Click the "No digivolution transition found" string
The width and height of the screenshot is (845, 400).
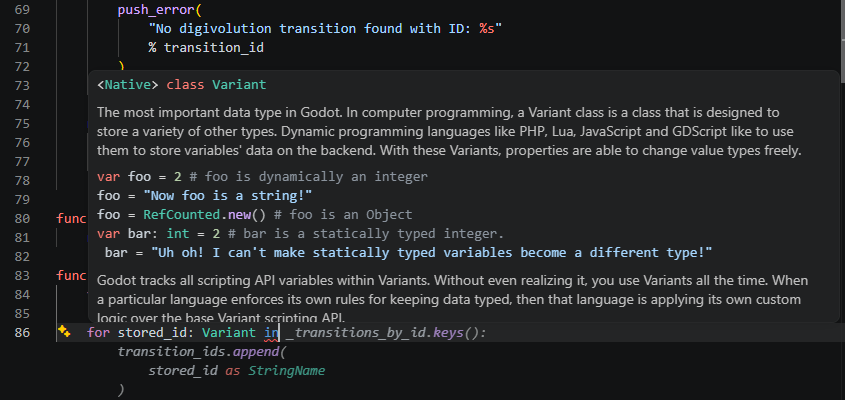click(325, 28)
